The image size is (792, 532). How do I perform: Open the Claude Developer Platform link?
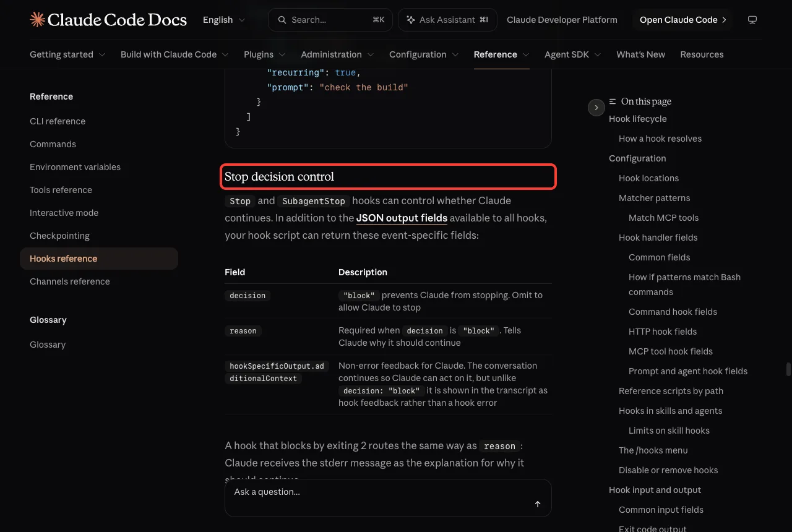point(562,20)
